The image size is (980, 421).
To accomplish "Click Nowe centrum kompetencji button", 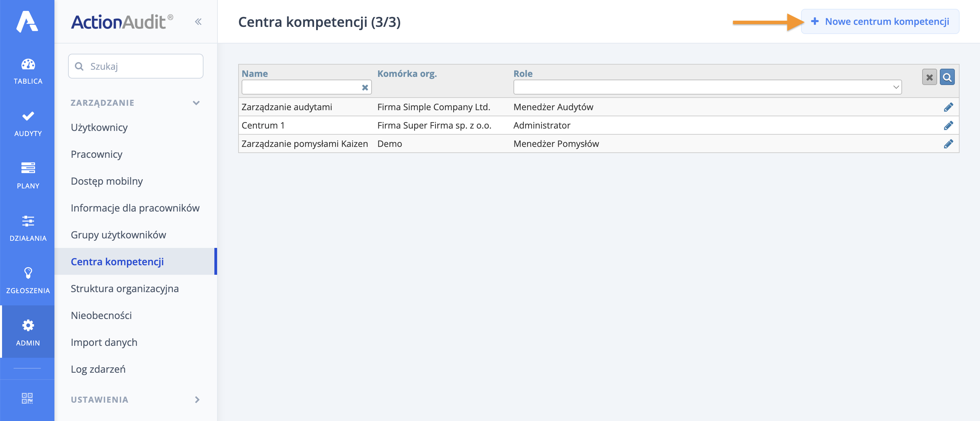I will tap(880, 22).
